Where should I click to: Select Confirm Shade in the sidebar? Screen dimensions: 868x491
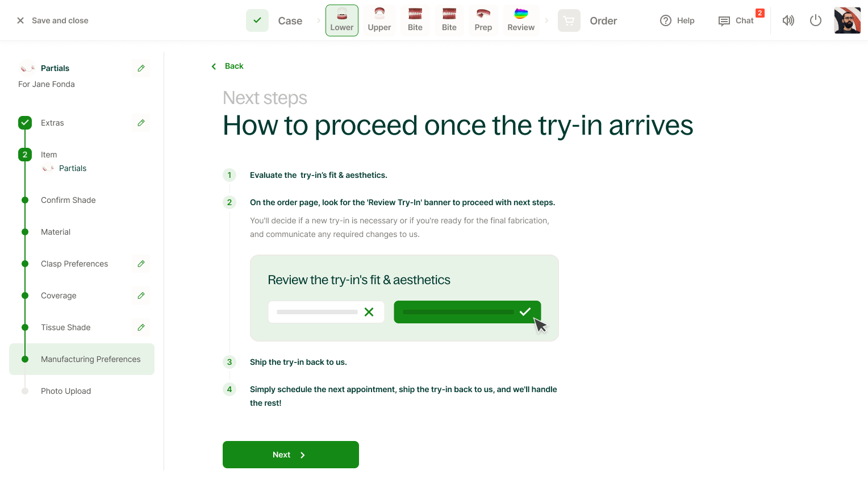(68, 200)
